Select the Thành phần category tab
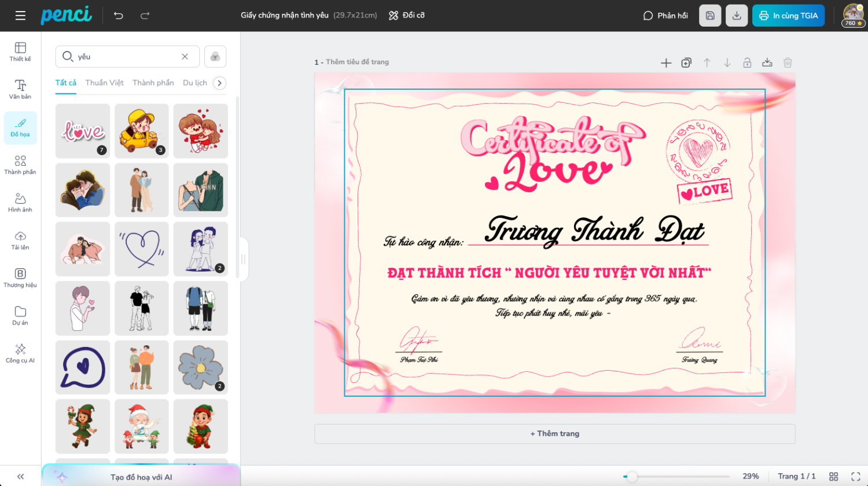The height and width of the screenshot is (486, 868). click(x=153, y=83)
